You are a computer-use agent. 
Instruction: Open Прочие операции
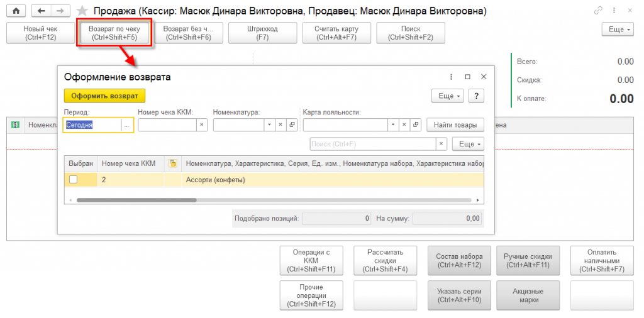(311, 295)
